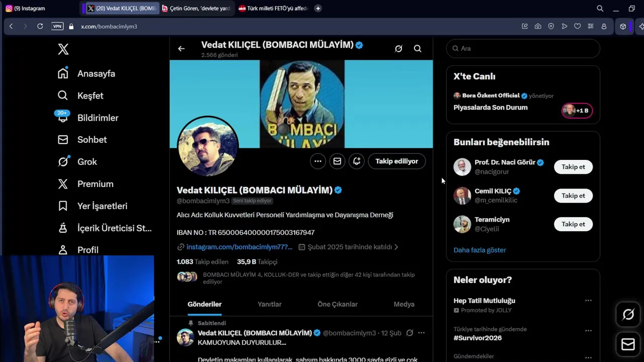
Task: Click the +1 B listeners badge
Action: [x=577, y=111]
